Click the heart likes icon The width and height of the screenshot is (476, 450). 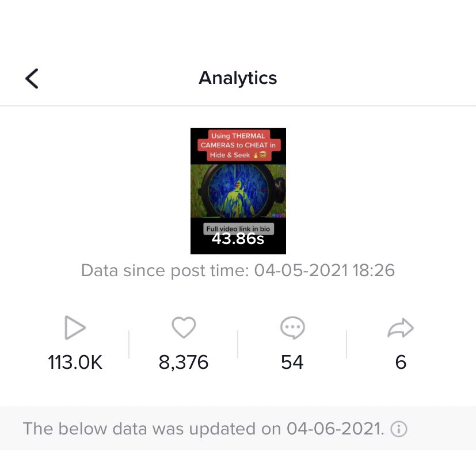coord(184,328)
